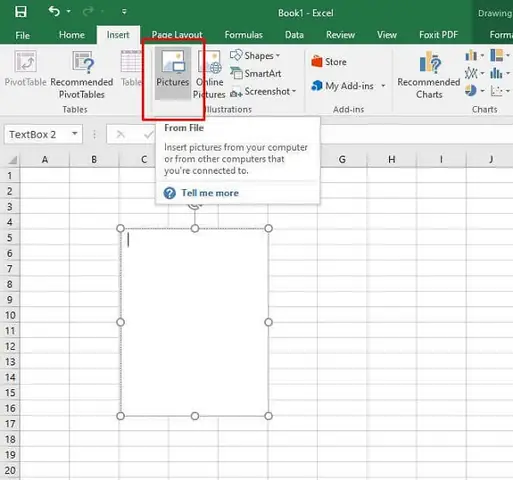The image size is (513, 480).
Task: Click the Save icon in the title bar
Action: tap(21, 12)
